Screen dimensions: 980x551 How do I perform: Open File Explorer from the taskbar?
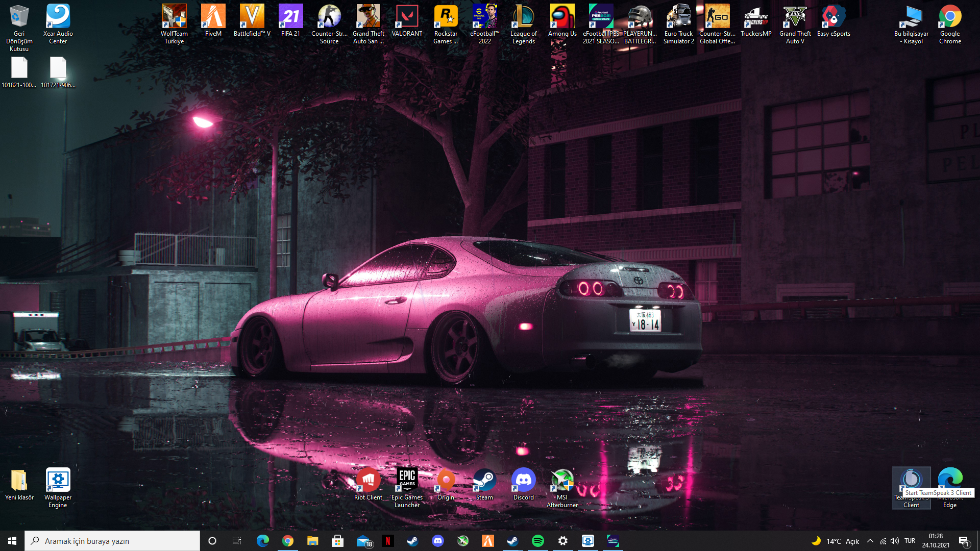pos(312,541)
